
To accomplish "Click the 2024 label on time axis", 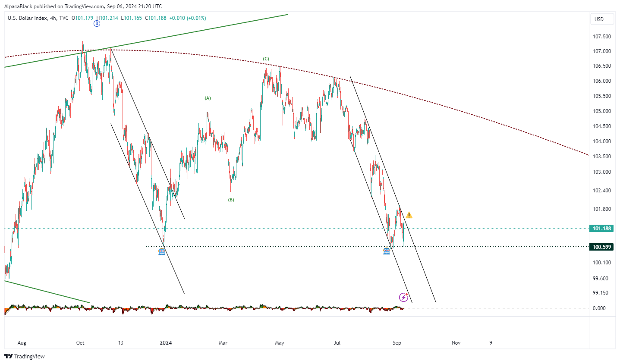I will (166, 343).
